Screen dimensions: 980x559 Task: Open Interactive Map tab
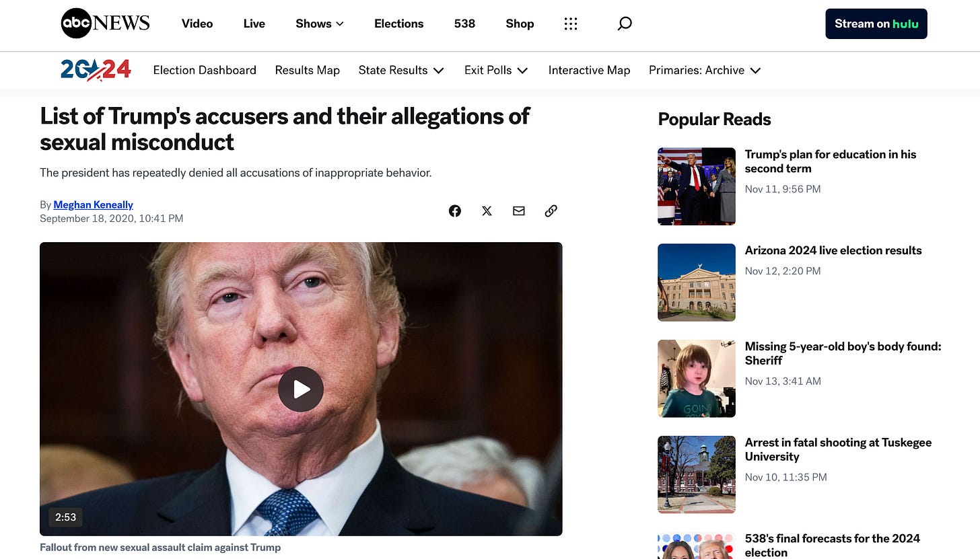point(590,70)
